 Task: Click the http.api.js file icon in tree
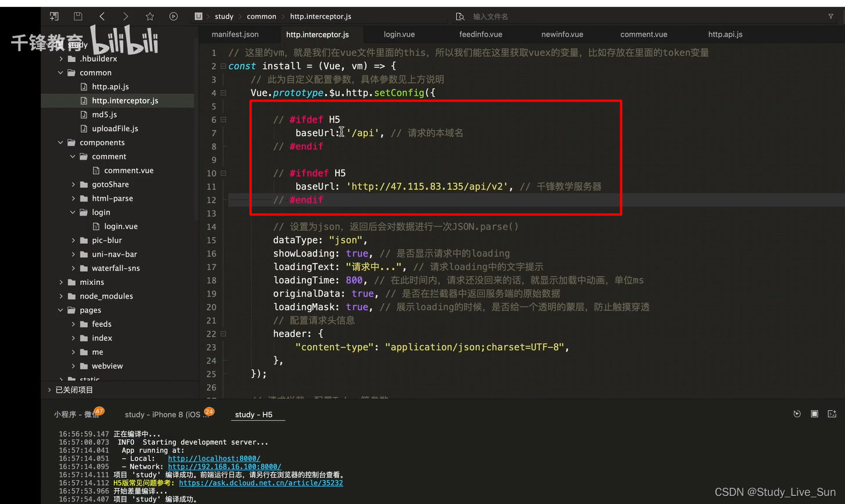pos(84,87)
